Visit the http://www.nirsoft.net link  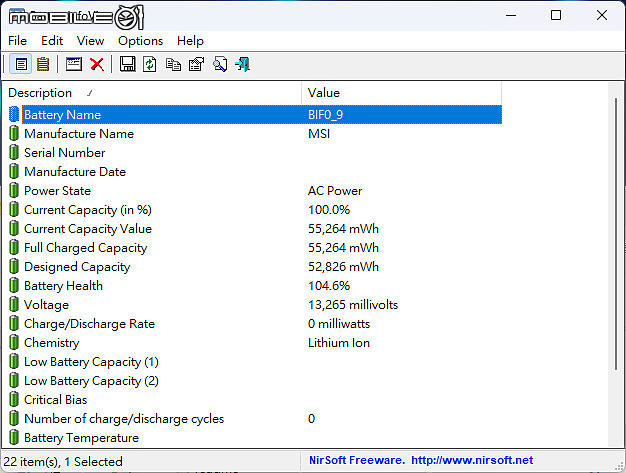click(472, 460)
